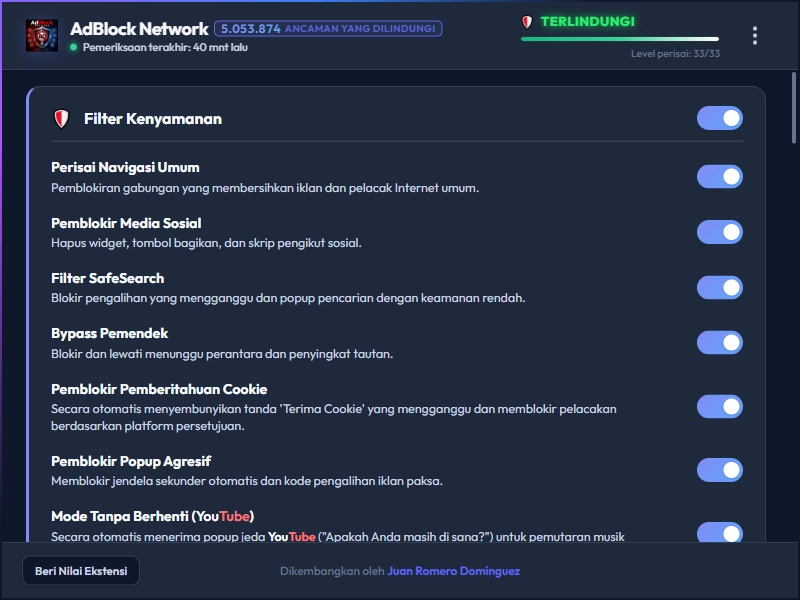Toggle the Filter Kenyamanan master switch
This screenshot has height=600, width=800.
[x=719, y=118]
